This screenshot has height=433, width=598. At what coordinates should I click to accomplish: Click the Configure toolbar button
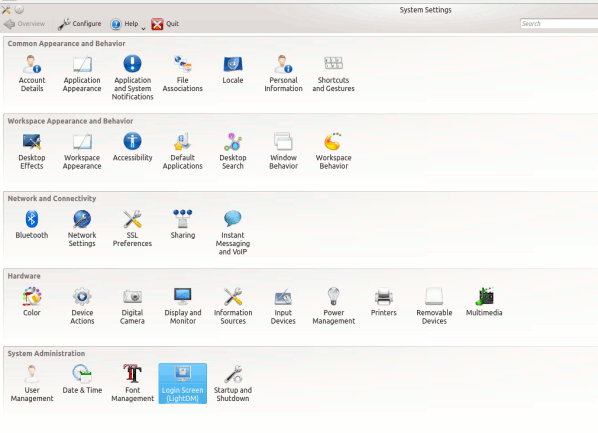point(79,24)
